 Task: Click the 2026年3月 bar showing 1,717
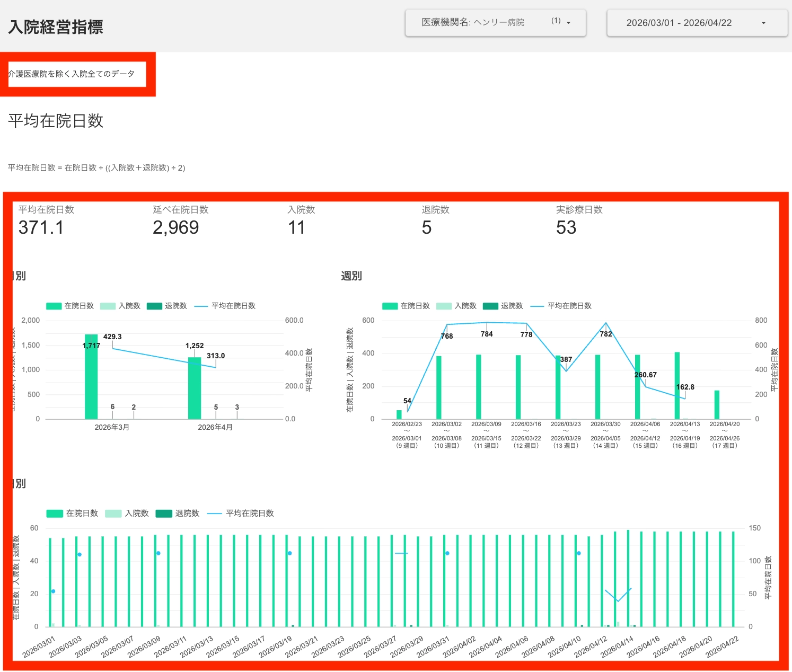point(91,377)
